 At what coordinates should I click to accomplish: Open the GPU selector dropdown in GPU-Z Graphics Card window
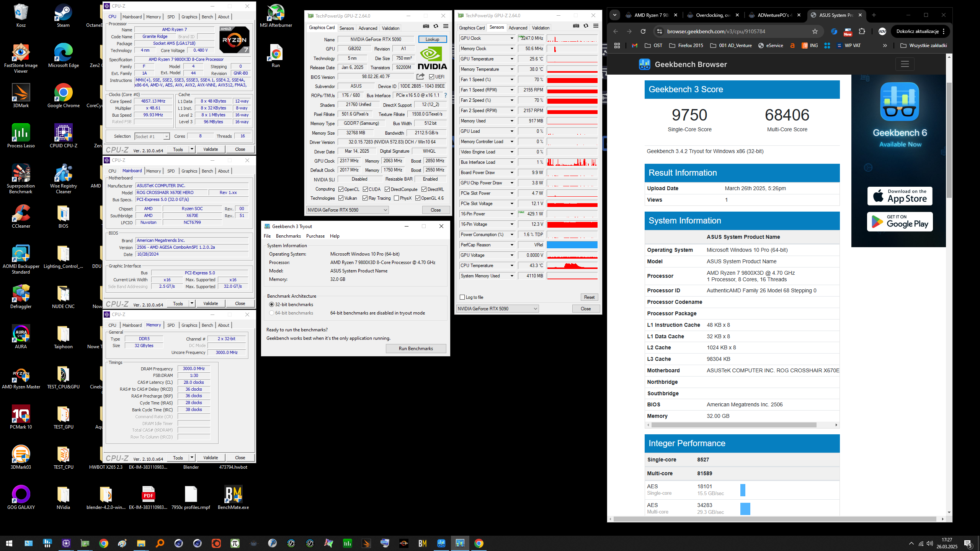click(347, 210)
